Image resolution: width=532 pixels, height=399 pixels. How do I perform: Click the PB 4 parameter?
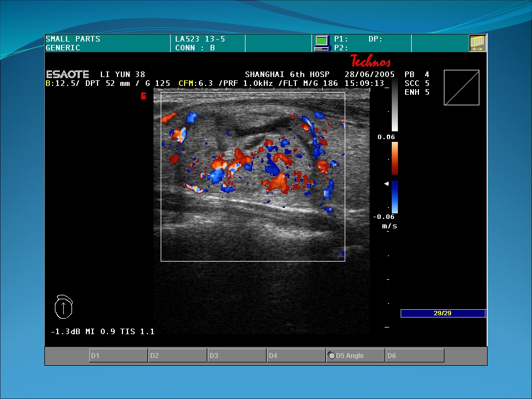417,74
